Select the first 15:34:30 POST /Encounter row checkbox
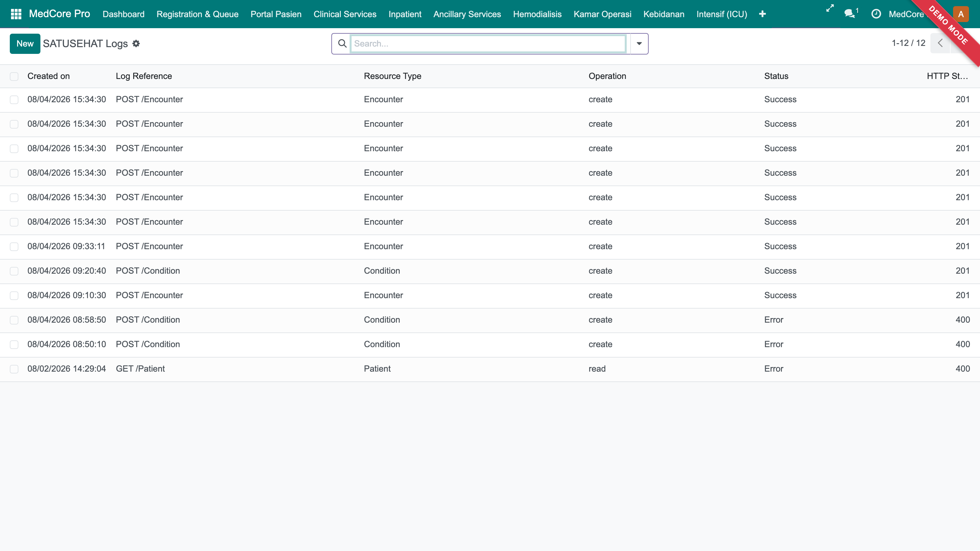 pos(14,99)
